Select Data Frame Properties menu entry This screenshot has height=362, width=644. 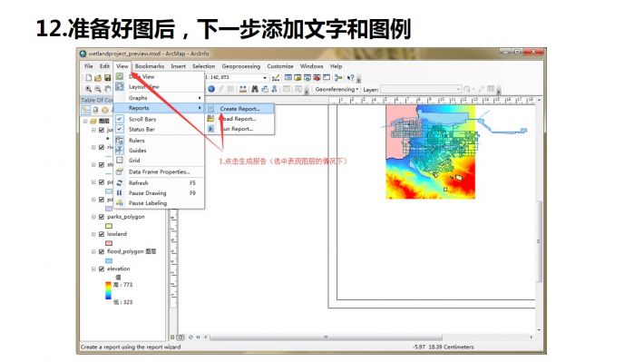point(160,171)
